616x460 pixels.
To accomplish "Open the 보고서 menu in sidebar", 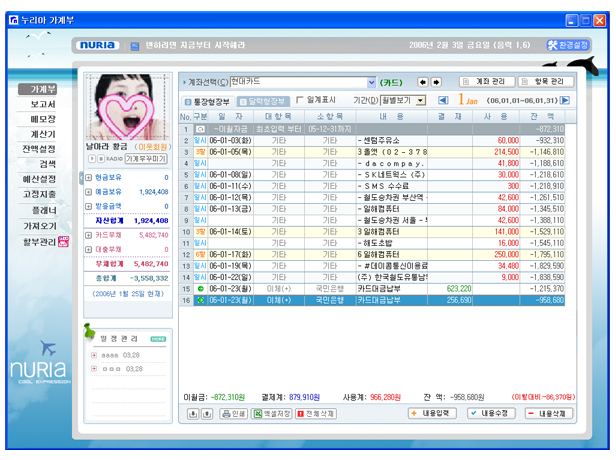I will (x=43, y=104).
